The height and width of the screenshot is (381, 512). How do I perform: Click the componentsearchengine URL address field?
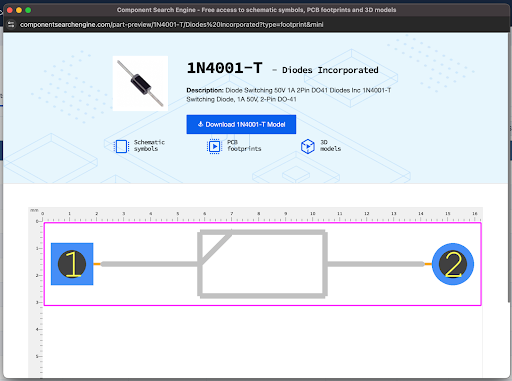pos(171,24)
